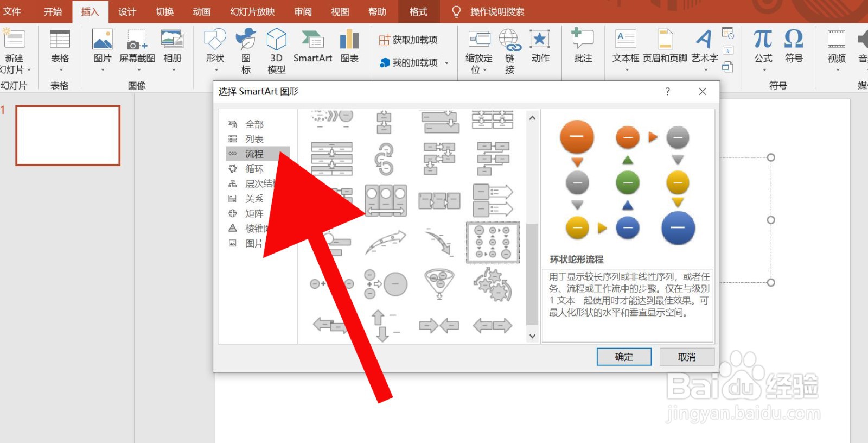Click the Tell Me search box (操作说明搜索)
868x443 pixels.
(497, 11)
